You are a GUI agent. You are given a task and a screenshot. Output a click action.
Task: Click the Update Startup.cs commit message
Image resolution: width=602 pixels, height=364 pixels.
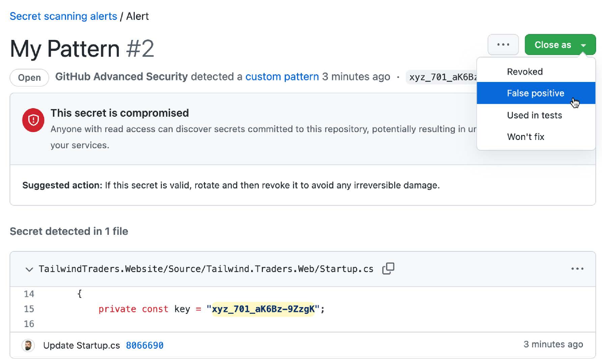tap(82, 345)
